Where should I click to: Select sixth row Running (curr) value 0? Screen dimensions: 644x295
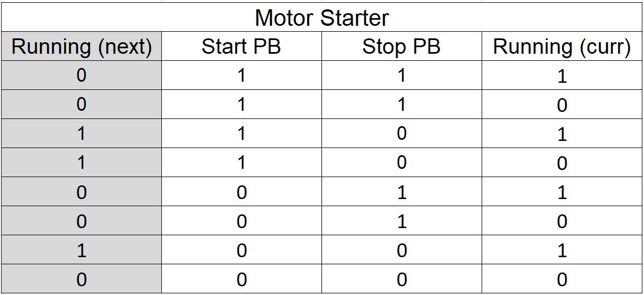click(x=562, y=221)
